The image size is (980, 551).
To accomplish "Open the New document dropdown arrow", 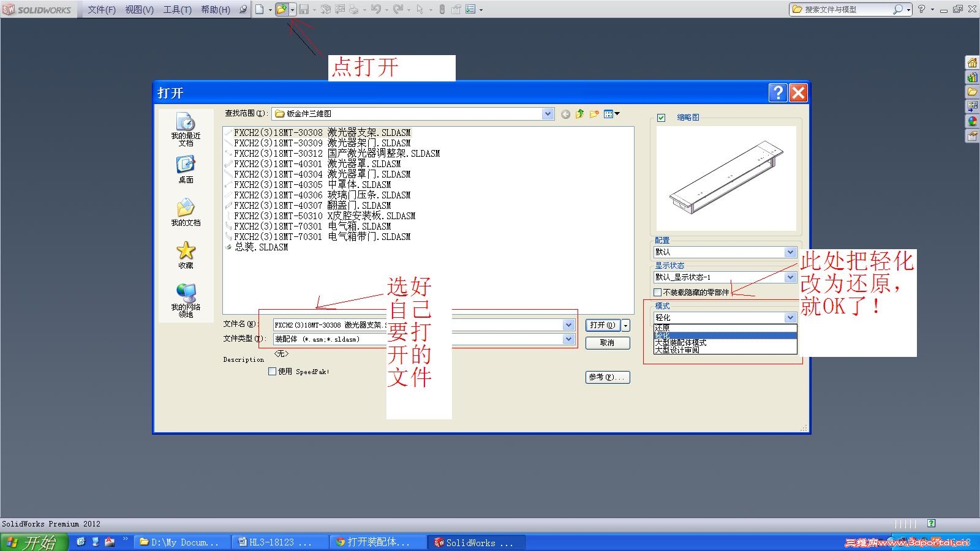I will (x=270, y=10).
